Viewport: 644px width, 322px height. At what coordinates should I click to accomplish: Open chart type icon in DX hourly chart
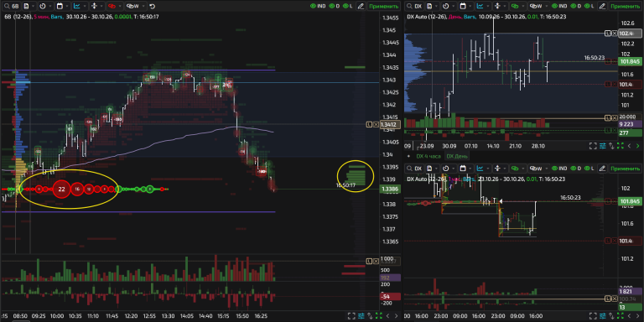(480, 169)
